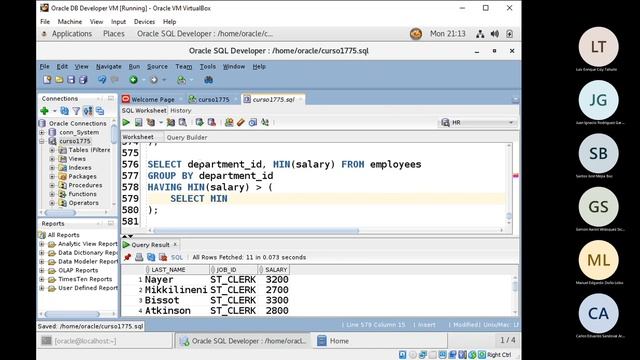640x360 pixels.
Task: Click the Unshared SQL Worksheet icon
Action: pos(229,122)
